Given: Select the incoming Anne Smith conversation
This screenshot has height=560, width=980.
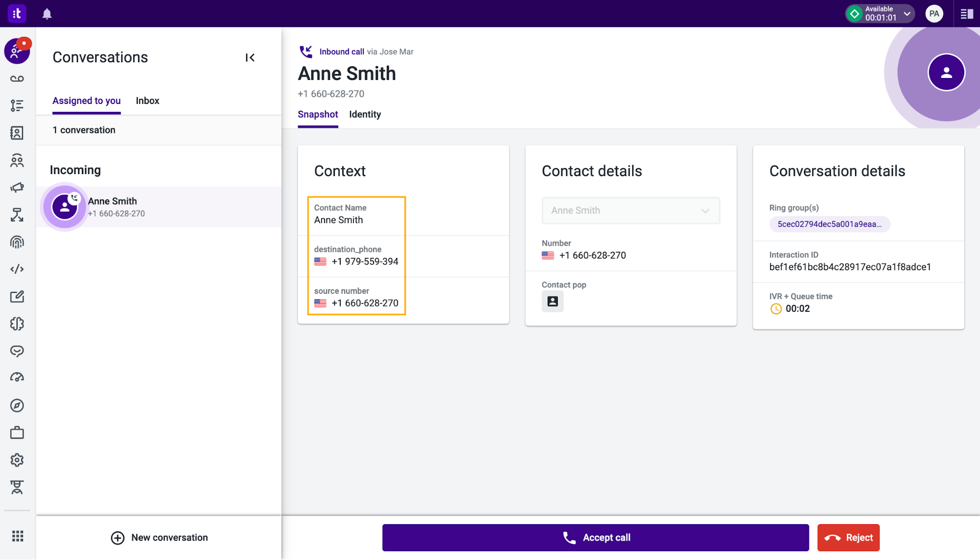Looking at the screenshot, I should tap(158, 207).
